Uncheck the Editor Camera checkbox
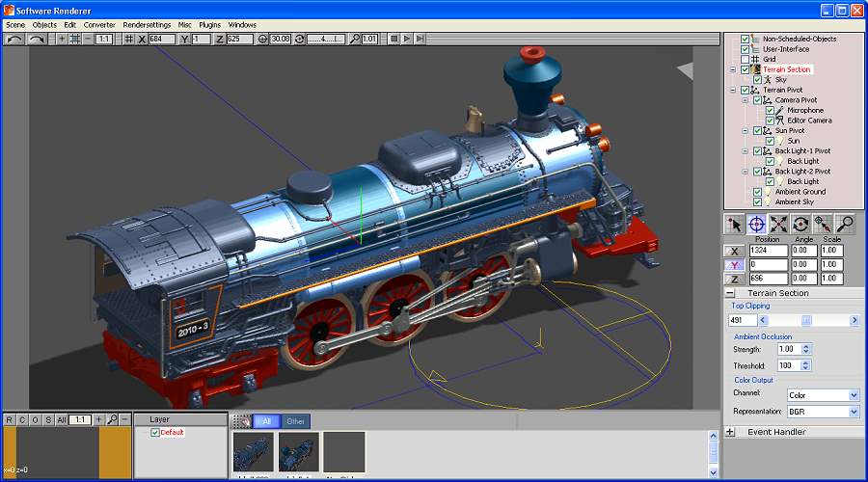 click(x=770, y=120)
